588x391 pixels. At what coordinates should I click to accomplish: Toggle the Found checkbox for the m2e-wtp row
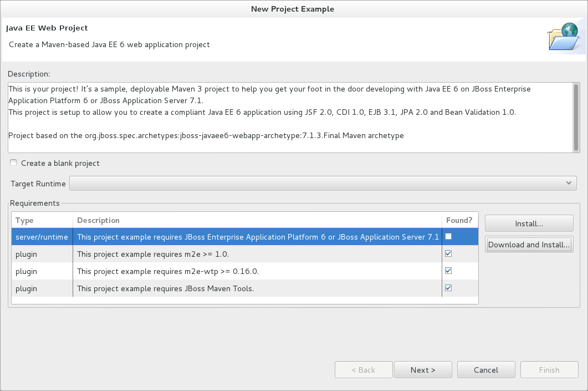[448, 271]
